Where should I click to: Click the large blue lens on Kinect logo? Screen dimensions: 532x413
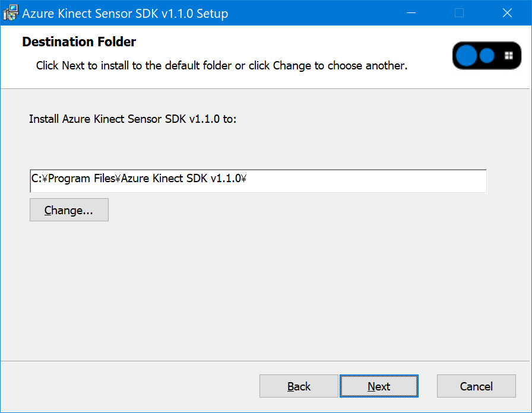coord(467,56)
